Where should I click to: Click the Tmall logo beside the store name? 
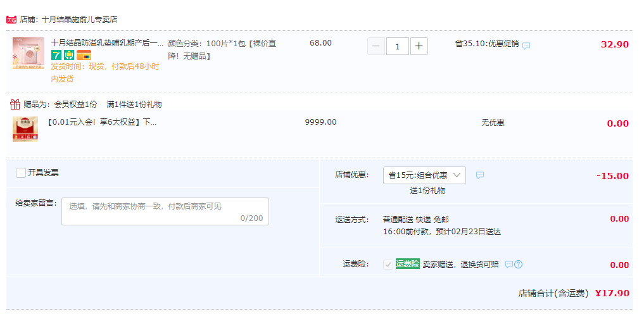11,19
